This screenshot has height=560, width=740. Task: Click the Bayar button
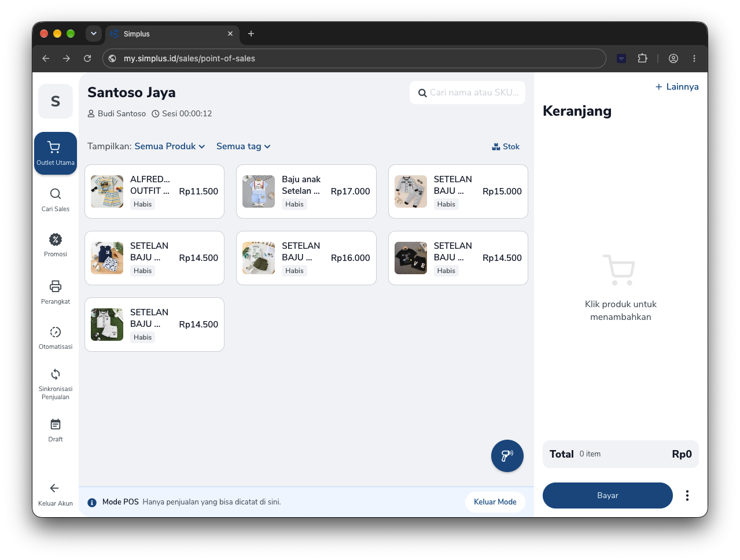click(x=608, y=495)
